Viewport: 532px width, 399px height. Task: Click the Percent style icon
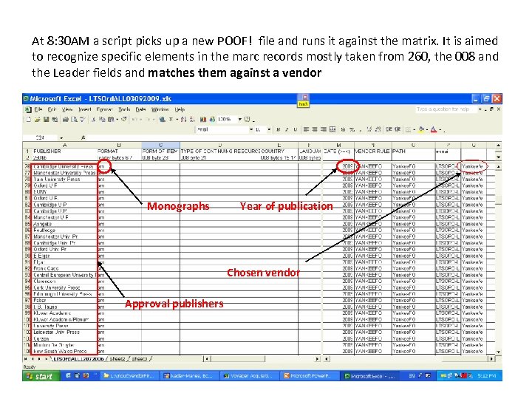pyautogui.click(x=352, y=129)
